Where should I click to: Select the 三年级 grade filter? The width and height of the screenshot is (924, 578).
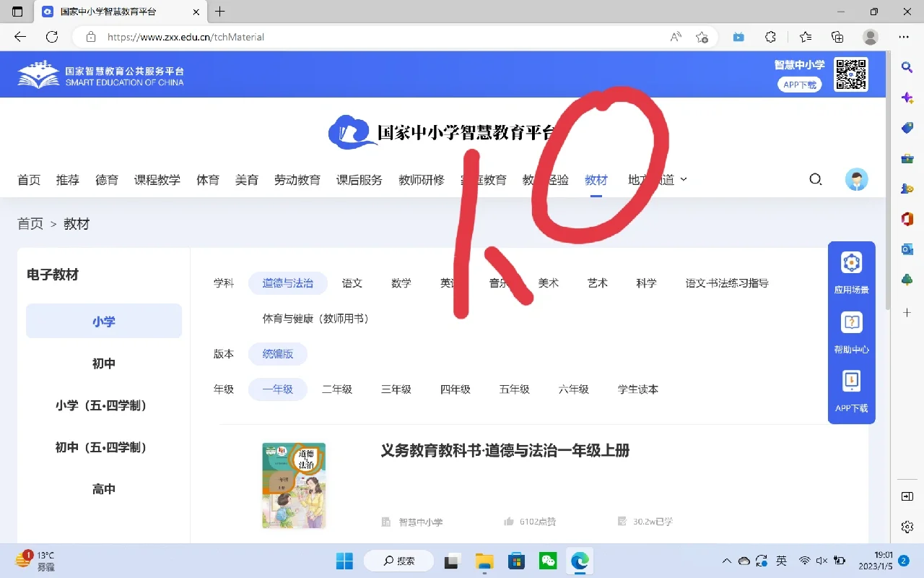click(396, 389)
